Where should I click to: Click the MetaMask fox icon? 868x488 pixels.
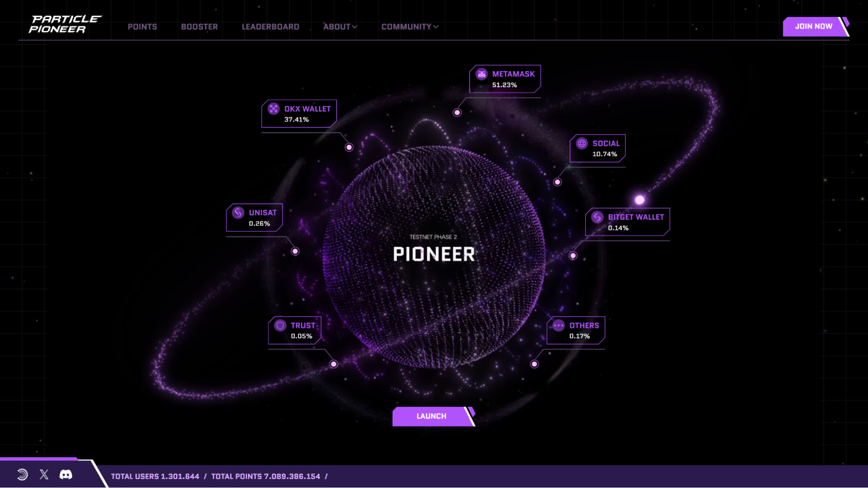tap(482, 74)
